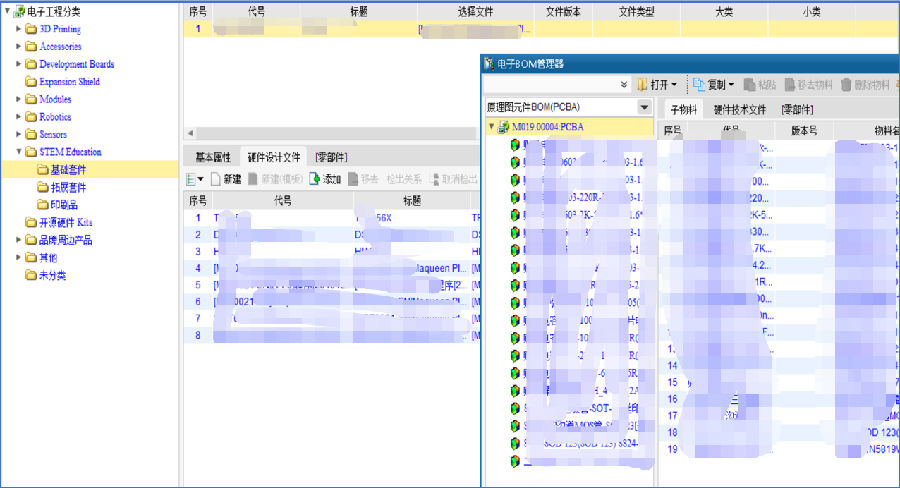Expand the 3D Printing folder
Viewport: 900px width, 488px height.
click(x=19, y=29)
